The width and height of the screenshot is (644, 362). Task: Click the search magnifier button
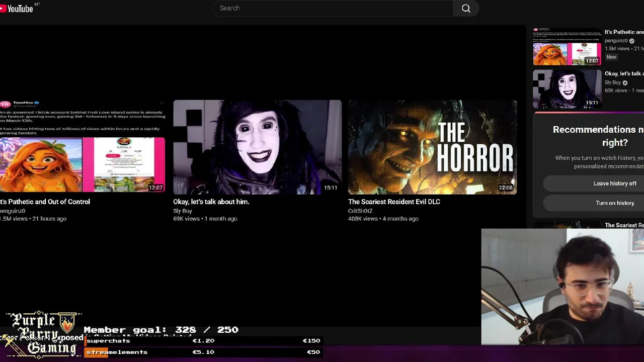(x=466, y=8)
